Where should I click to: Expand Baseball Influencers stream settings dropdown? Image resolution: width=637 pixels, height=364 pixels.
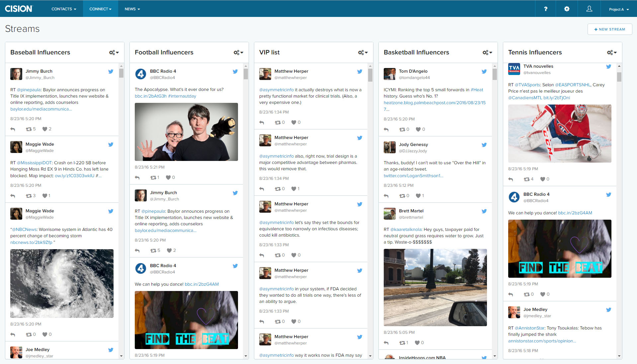point(114,52)
